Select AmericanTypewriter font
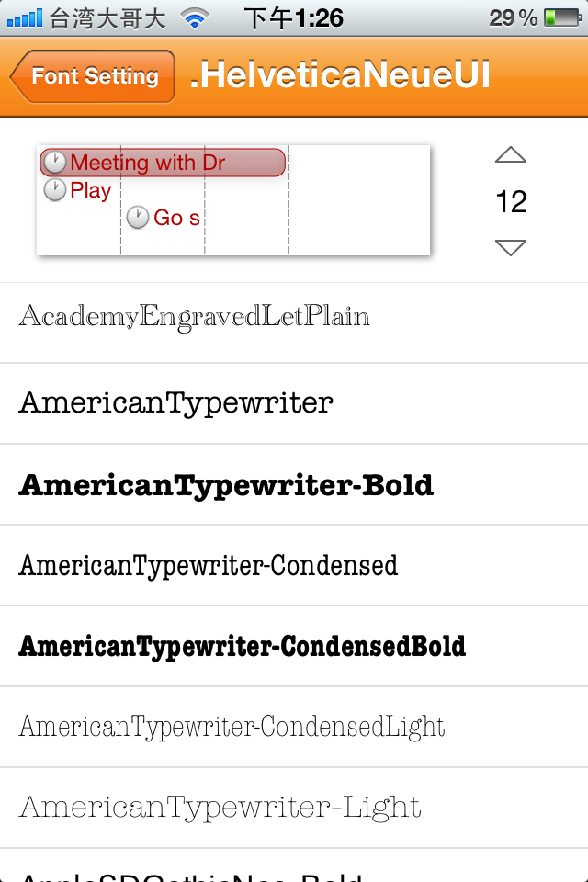The height and width of the screenshot is (882, 588). (x=176, y=403)
